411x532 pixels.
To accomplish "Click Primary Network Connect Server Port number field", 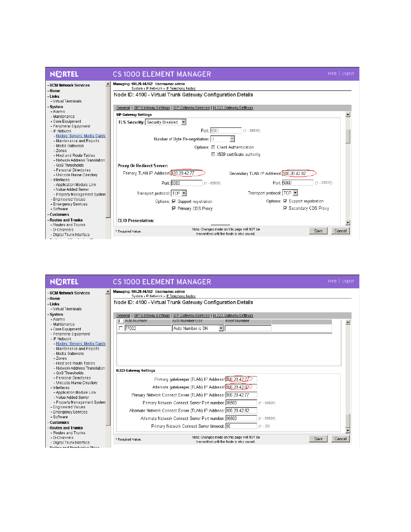I will (241, 403).
